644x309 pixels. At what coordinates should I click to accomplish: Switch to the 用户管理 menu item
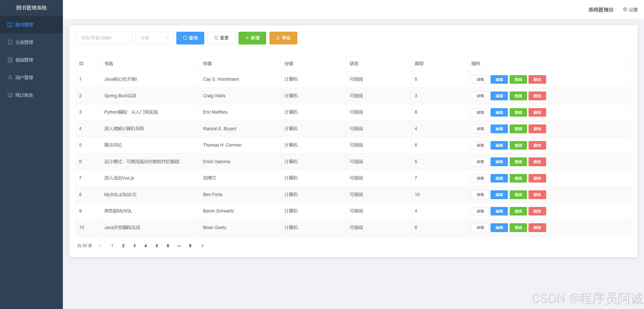point(24,77)
